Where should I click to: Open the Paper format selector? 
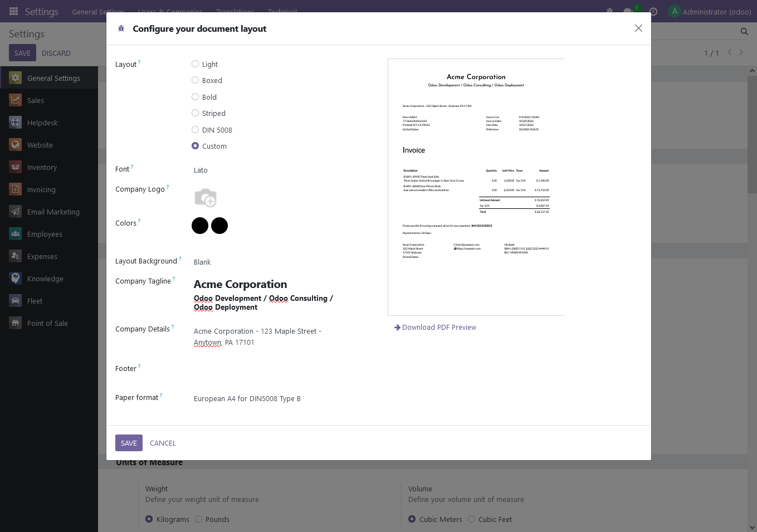pos(247,398)
